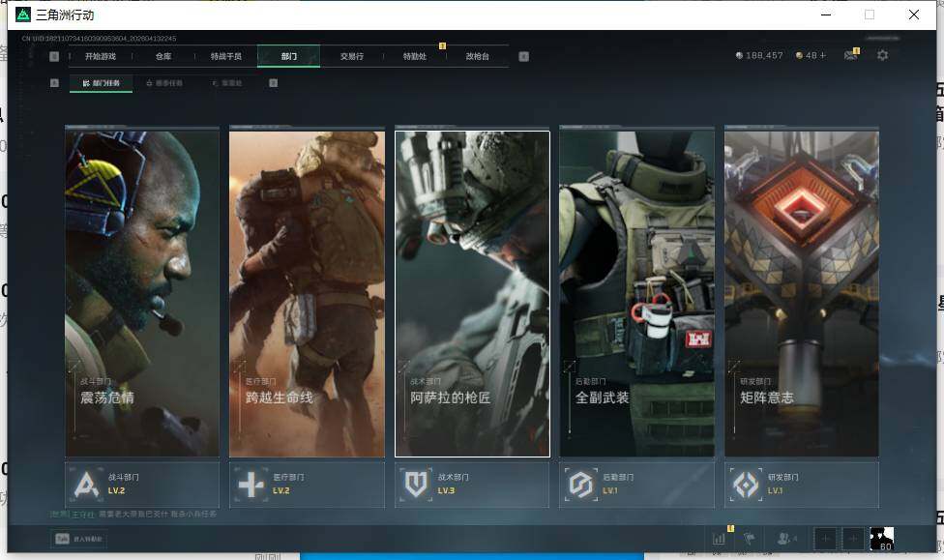This screenshot has height=560, width=944.
Task: Open the mail inbox icon
Action: pos(851,55)
